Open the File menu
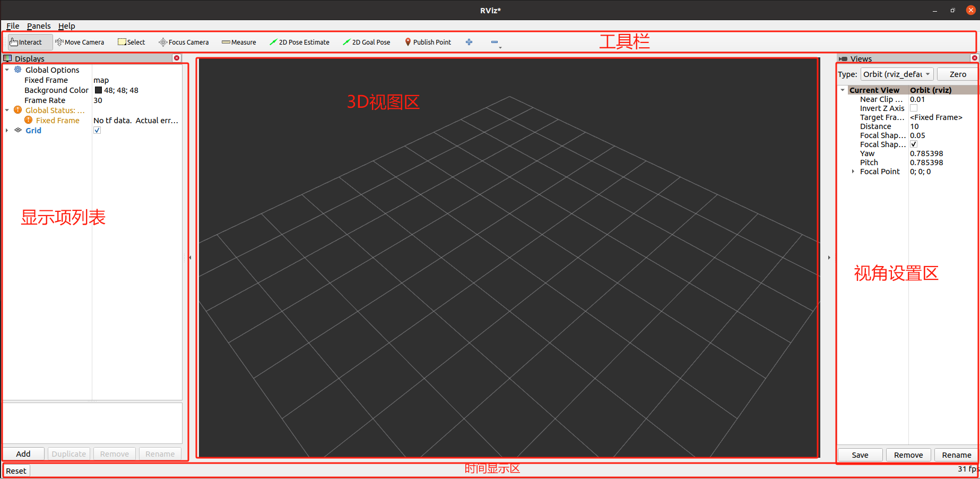 pos(12,25)
